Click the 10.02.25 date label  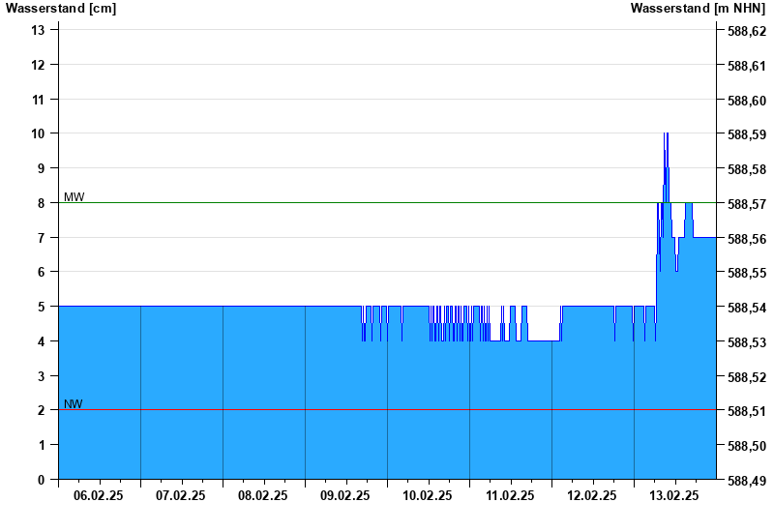[x=428, y=495]
